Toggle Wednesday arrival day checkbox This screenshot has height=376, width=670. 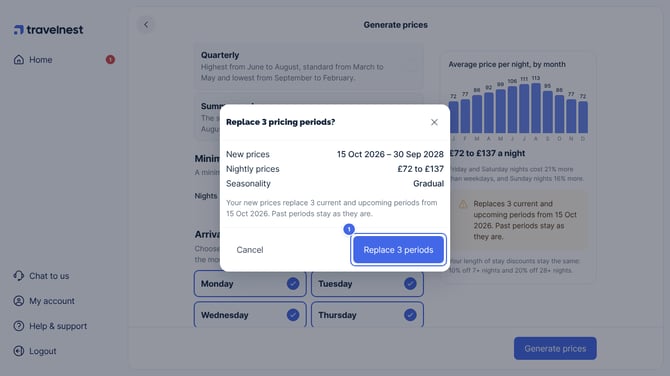tap(293, 315)
